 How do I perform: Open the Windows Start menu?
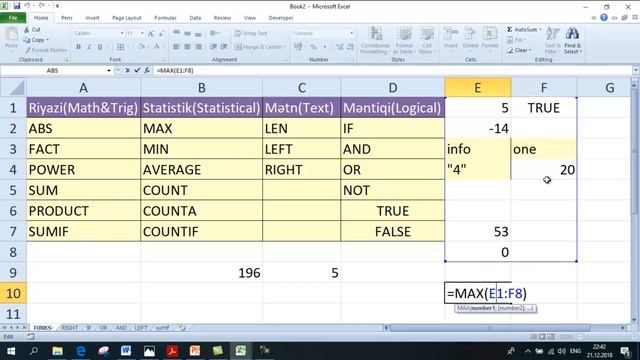point(11,351)
